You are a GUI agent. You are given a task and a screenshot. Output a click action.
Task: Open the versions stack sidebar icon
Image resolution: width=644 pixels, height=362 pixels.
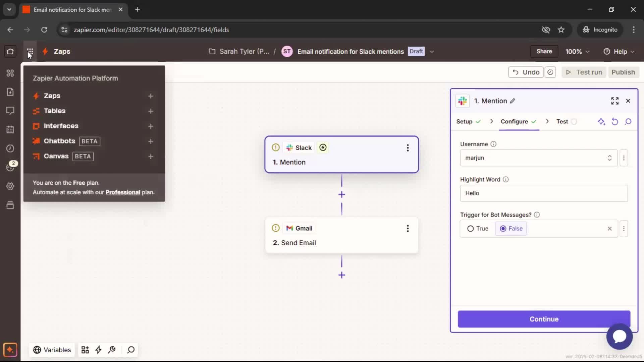(10, 205)
